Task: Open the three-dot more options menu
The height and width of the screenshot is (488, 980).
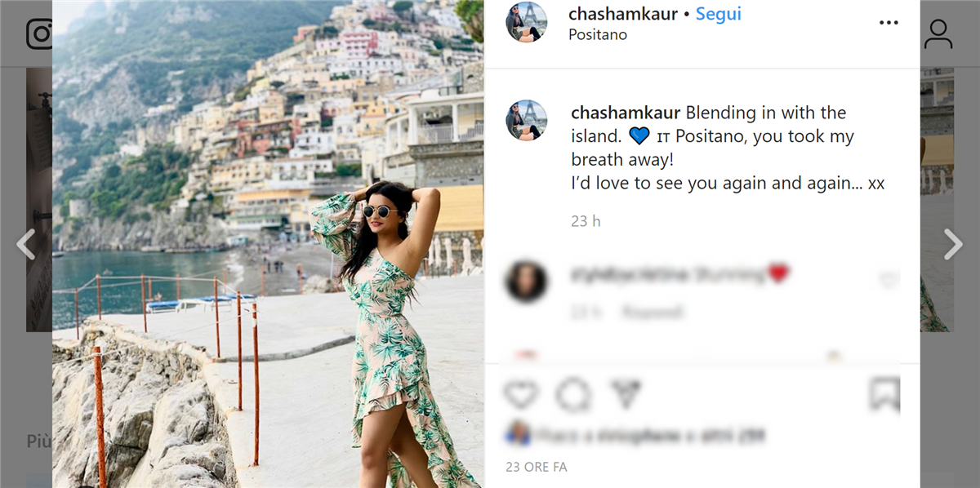Action: pyautogui.click(x=889, y=23)
